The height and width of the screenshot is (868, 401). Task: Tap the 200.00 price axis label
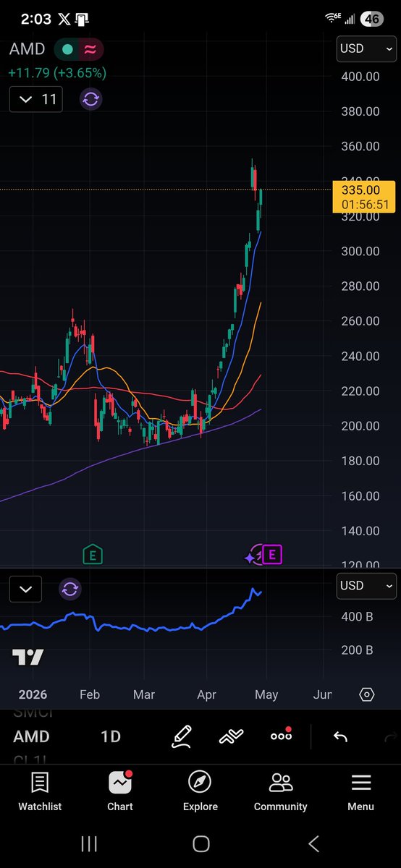tap(360, 426)
